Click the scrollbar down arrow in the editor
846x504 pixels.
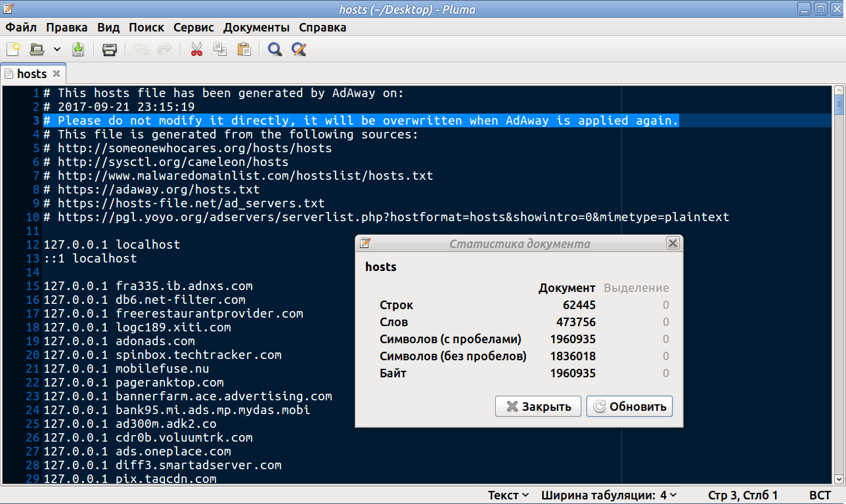pyautogui.click(x=839, y=480)
